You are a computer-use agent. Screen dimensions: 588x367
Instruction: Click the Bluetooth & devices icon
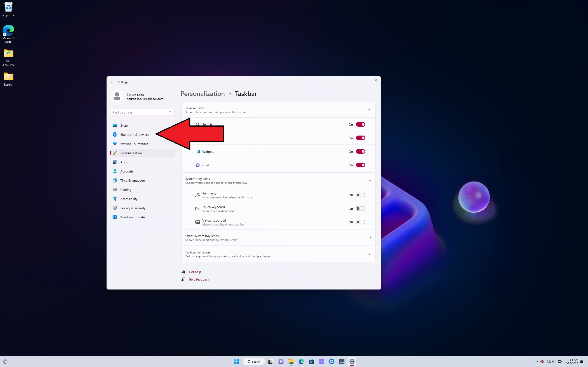pyautogui.click(x=114, y=134)
